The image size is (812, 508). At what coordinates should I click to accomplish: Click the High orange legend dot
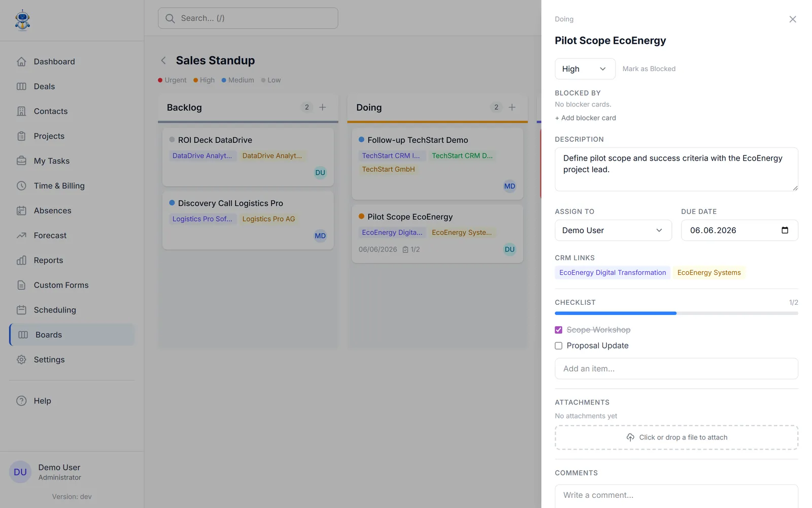coord(195,80)
